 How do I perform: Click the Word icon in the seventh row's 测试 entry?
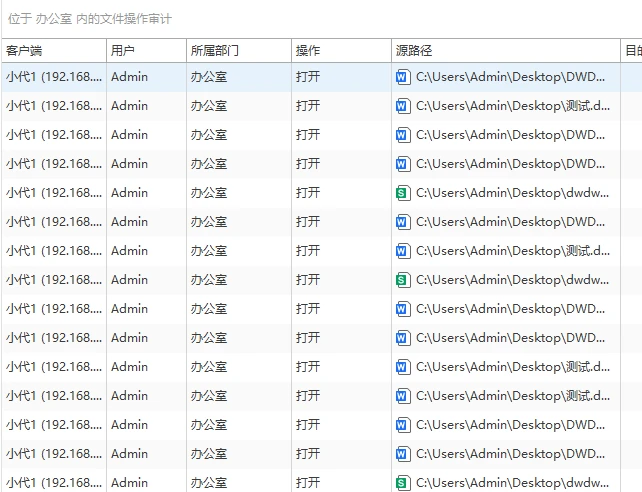click(x=402, y=251)
